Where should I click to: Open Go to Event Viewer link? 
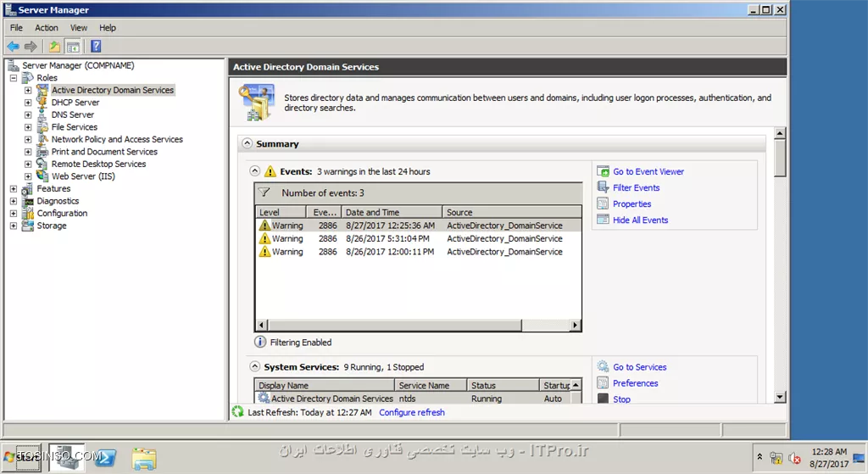[x=648, y=171]
